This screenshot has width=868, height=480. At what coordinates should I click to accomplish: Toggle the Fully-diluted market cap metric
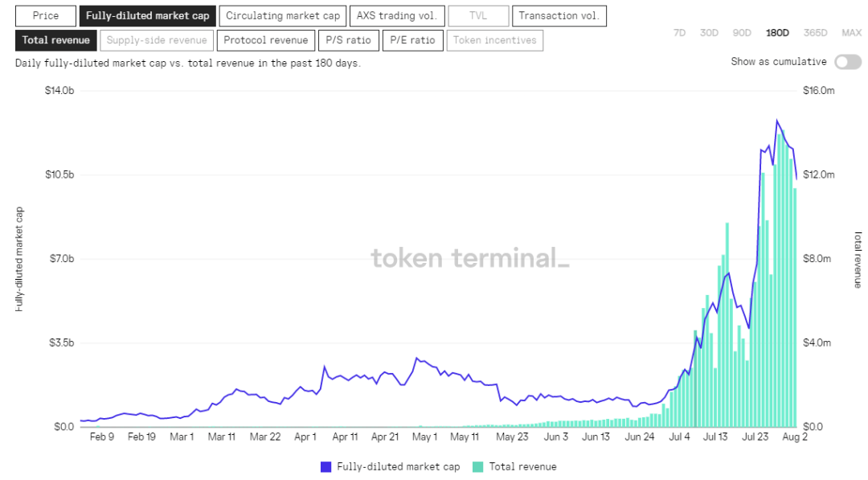(x=148, y=16)
